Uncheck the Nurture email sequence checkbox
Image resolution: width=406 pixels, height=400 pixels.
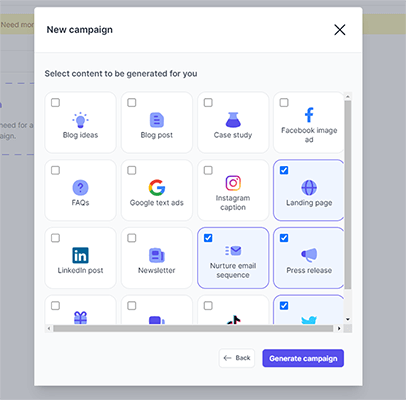[208, 238]
